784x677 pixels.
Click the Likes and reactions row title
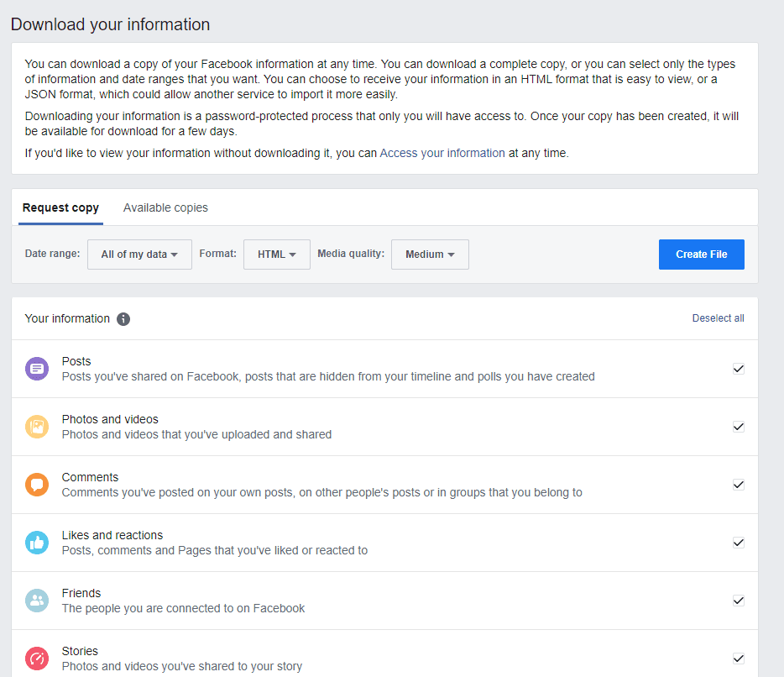click(x=112, y=535)
